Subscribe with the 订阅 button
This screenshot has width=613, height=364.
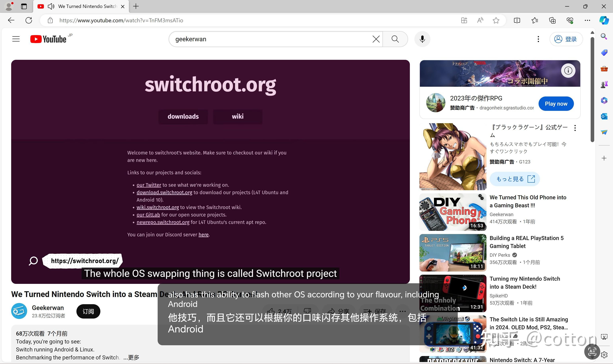tap(88, 311)
